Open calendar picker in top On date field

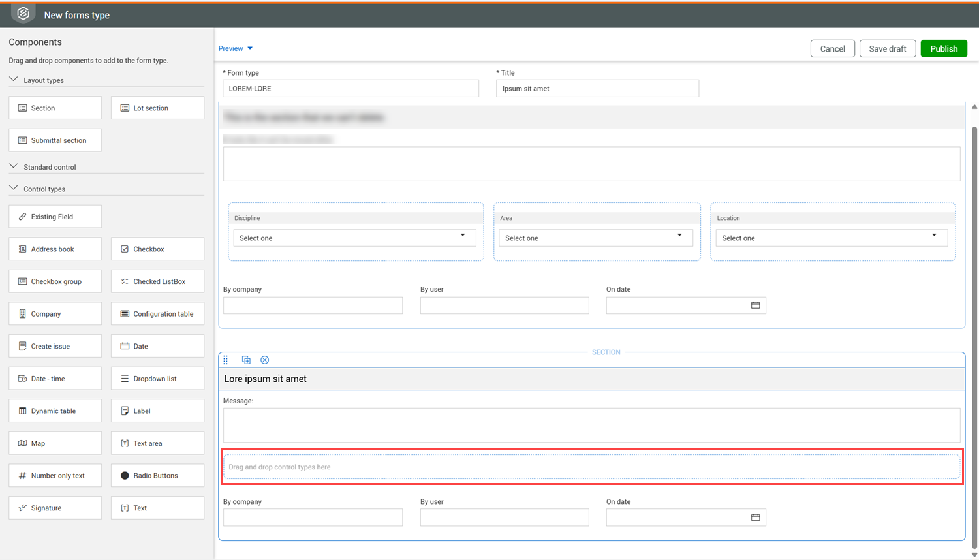tap(755, 305)
